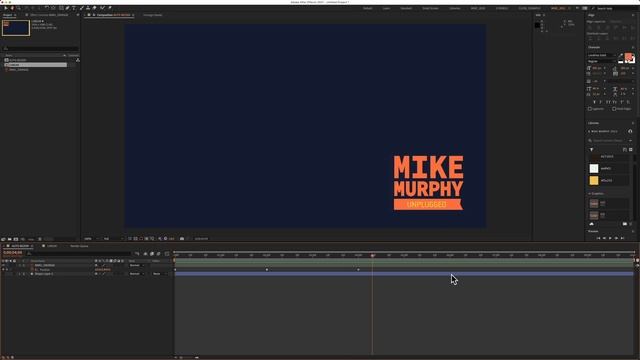Select AUTO BEZIER composition in Project panel
Viewport: 640px width, 360px height.
tap(18, 60)
